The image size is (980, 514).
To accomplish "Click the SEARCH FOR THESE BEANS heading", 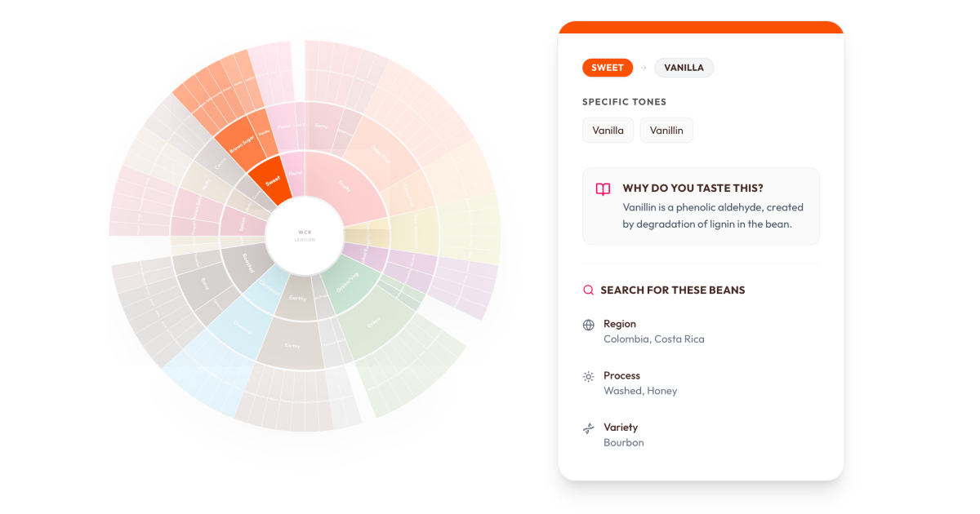I will [674, 290].
